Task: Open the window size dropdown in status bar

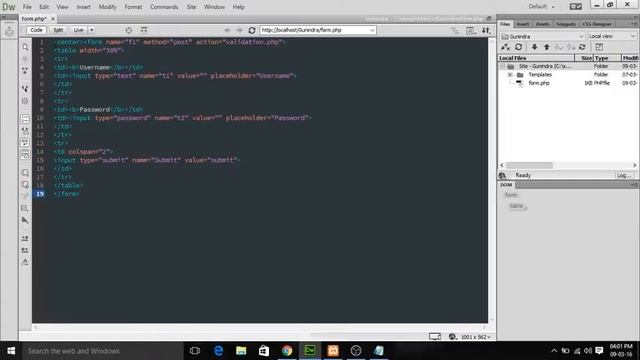Action: coord(476,337)
